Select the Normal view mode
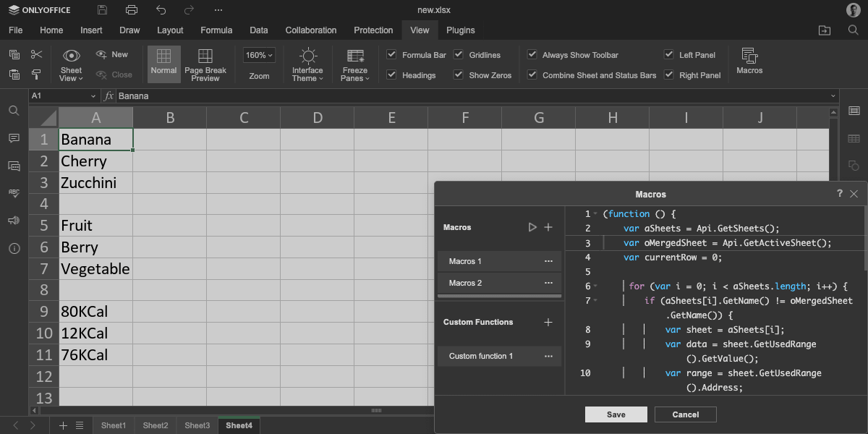This screenshot has height=434, width=868. click(x=163, y=63)
